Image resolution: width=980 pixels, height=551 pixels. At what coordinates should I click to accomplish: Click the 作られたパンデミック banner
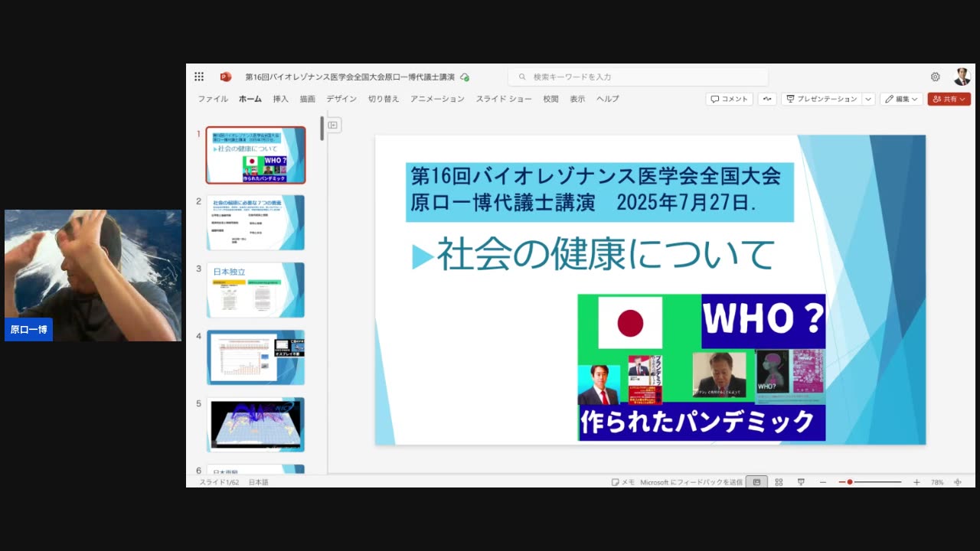[x=701, y=422]
